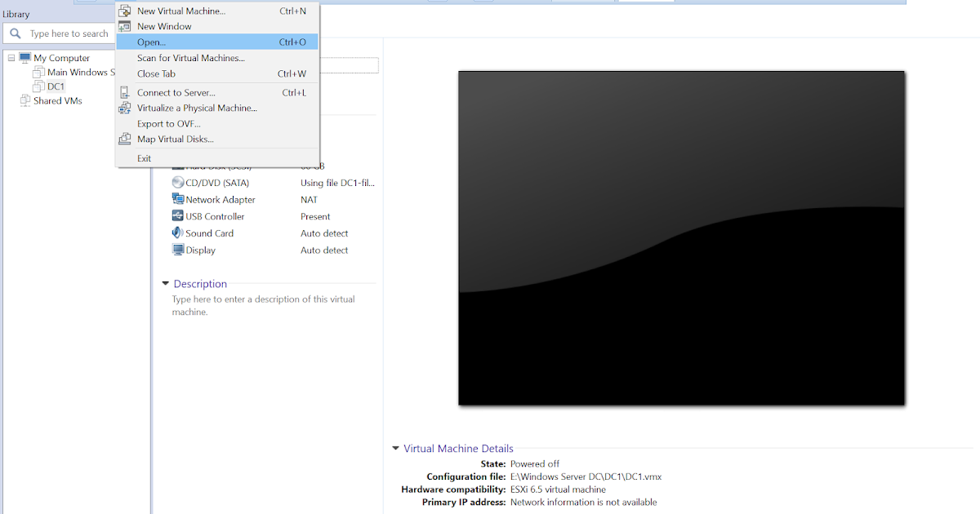Collapse the Virtual Machine Details section
The width and height of the screenshot is (980, 514).
[395, 448]
